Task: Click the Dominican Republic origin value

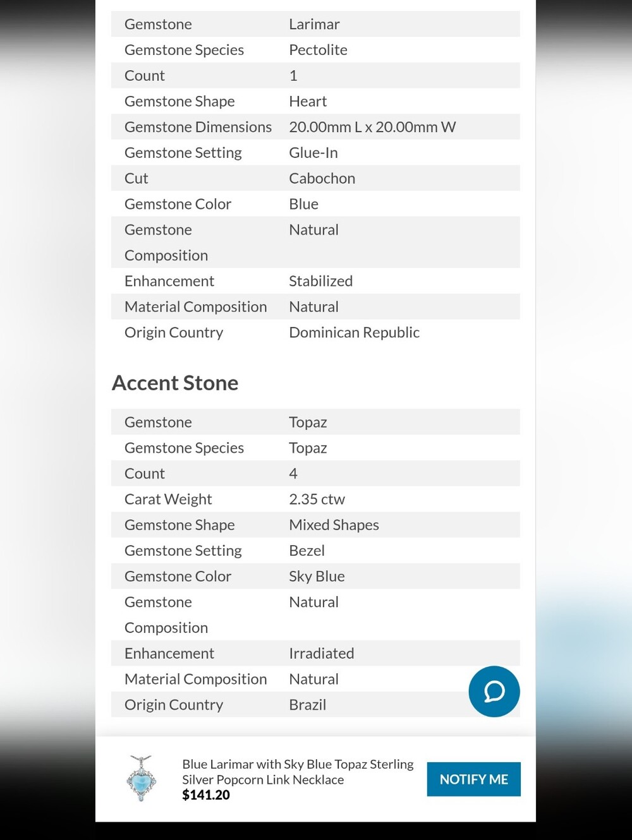Action: click(354, 332)
